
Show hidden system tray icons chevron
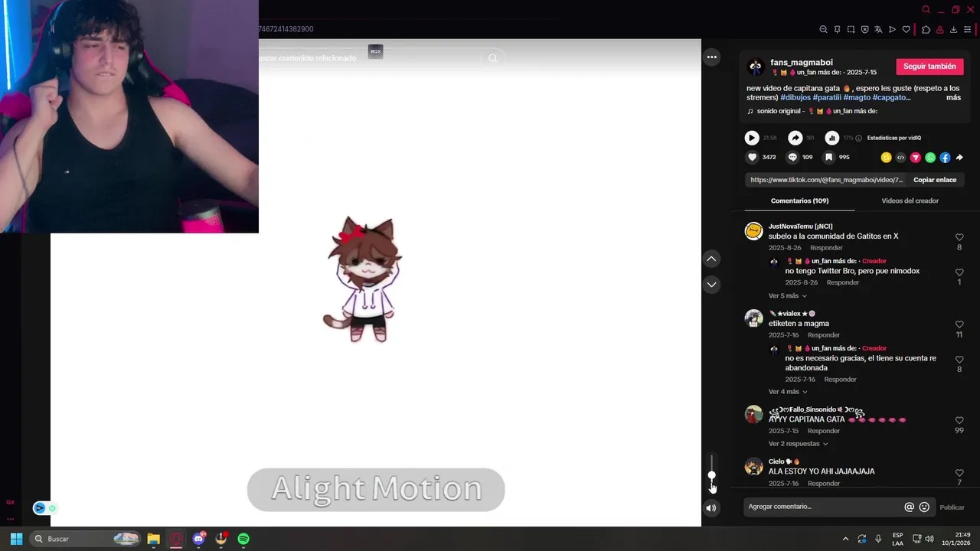coord(845,539)
